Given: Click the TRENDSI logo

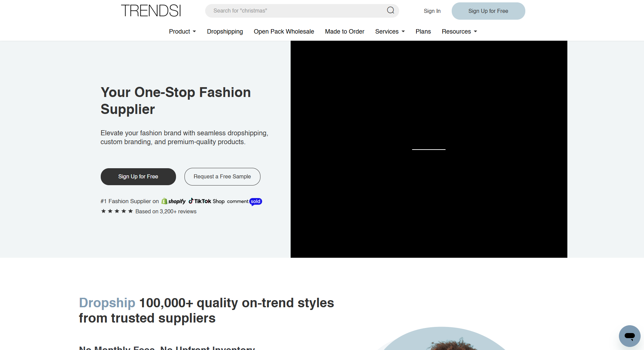Looking at the screenshot, I should click(151, 11).
